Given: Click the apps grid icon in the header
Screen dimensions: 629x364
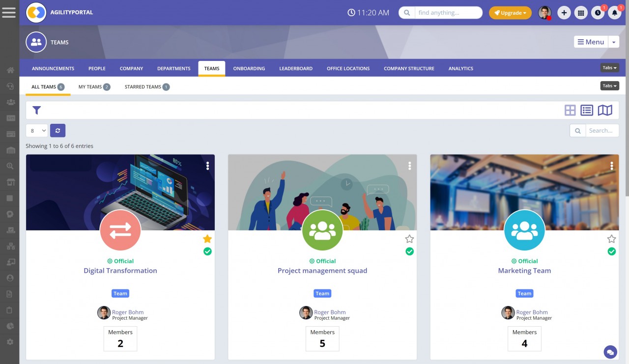Looking at the screenshot, I should [581, 12].
